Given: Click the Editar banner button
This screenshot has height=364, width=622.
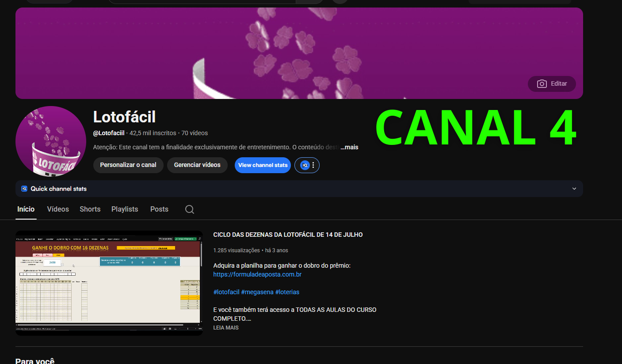Looking at the screenshot, I should tap(552, 84).
